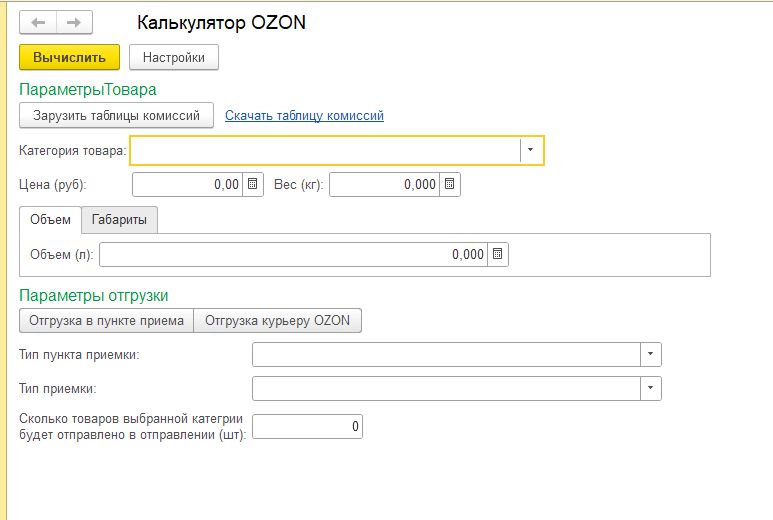Click into the Вес (кг) value field
This screenshot has width=773, height=520.
385,184
